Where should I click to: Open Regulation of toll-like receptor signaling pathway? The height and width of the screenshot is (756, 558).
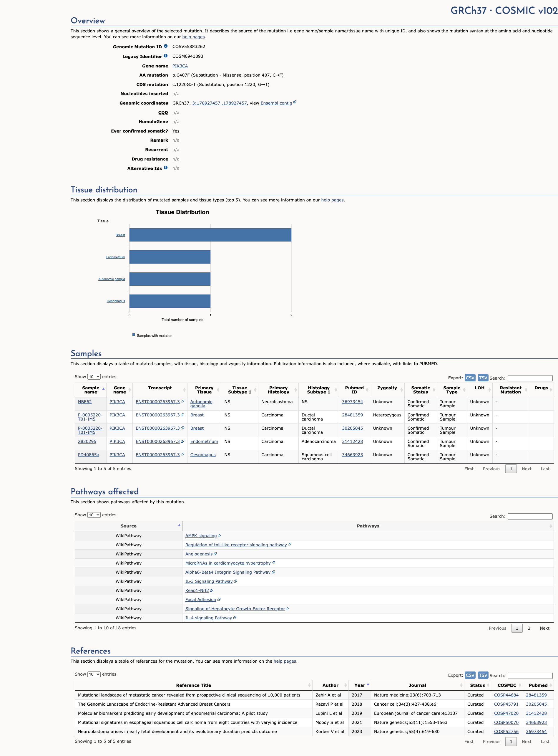(x=236, y=545)
